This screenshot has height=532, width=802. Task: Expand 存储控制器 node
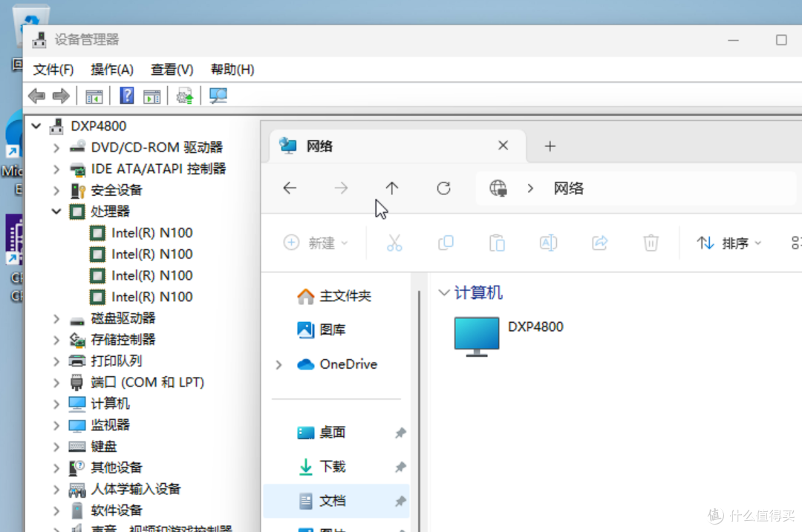coord(56,340)
